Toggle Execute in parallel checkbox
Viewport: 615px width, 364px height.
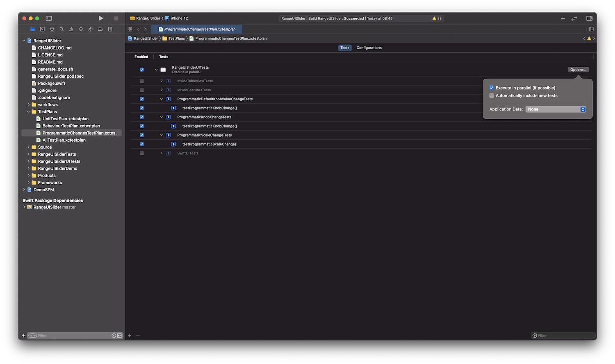(x=492, y=88)
